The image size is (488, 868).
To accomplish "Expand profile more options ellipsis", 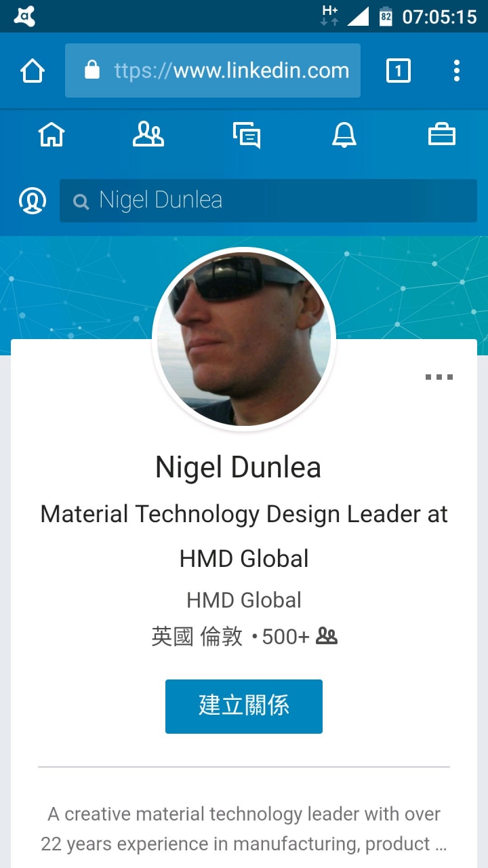I will coord(439,377).
